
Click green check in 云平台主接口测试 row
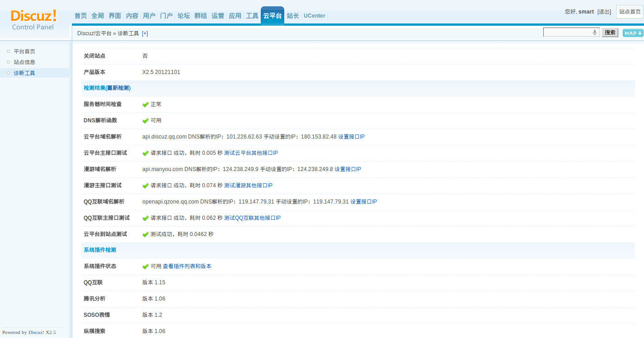146,153
